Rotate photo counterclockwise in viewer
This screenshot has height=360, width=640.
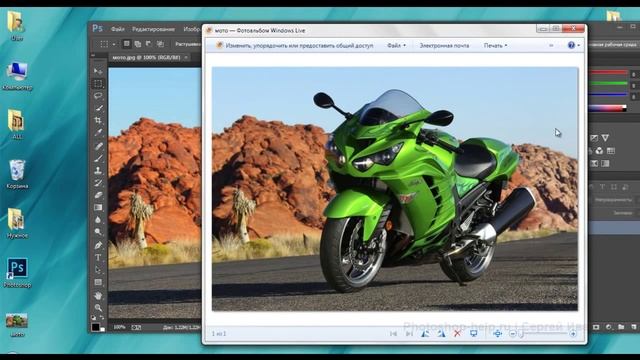click(425, 333)
